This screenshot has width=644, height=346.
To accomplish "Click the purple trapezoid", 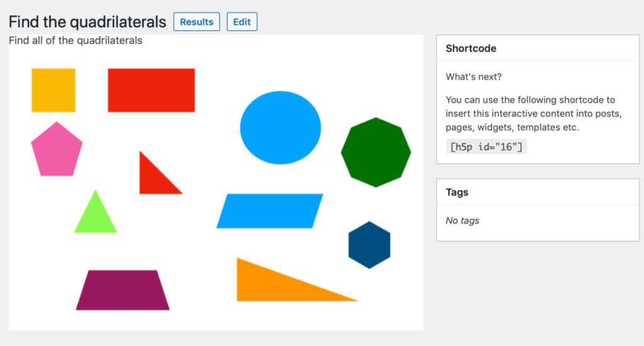I will [123, 290].
